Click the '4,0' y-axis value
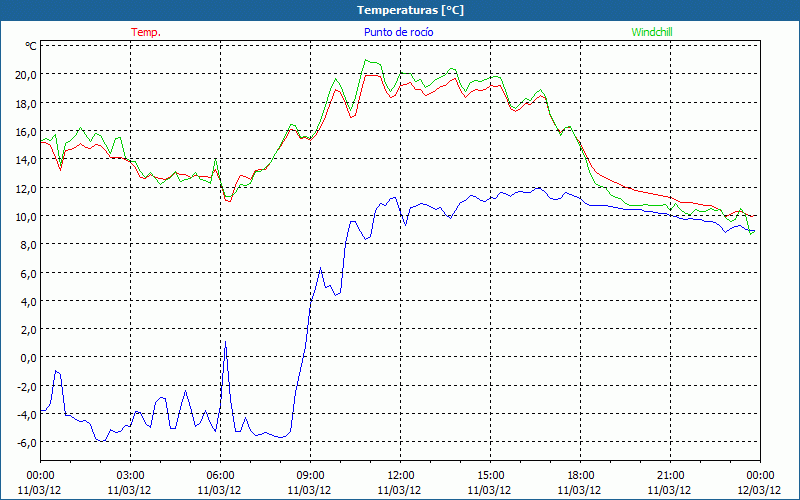Image resolution: width=800 pixels, height=500 pixels. tap(29, 302)
